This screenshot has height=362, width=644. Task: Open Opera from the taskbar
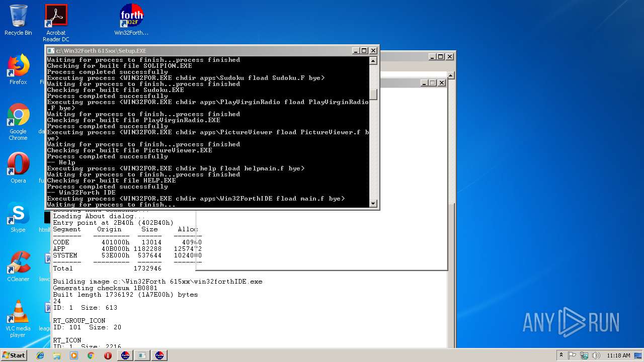pos(108,355)
